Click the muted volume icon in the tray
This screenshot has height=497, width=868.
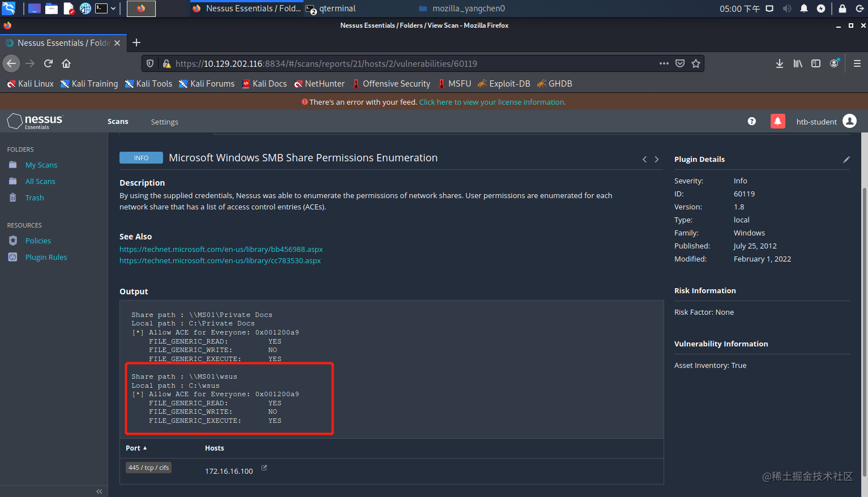[787, 8]
